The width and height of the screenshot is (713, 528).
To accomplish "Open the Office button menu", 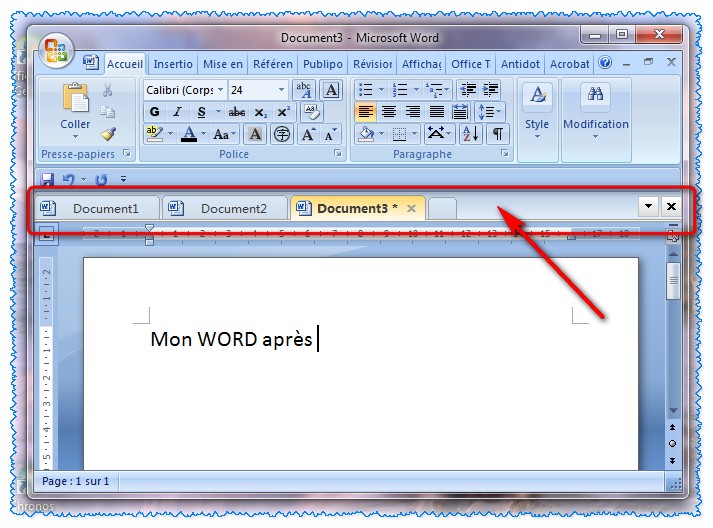I will [56, 50].
